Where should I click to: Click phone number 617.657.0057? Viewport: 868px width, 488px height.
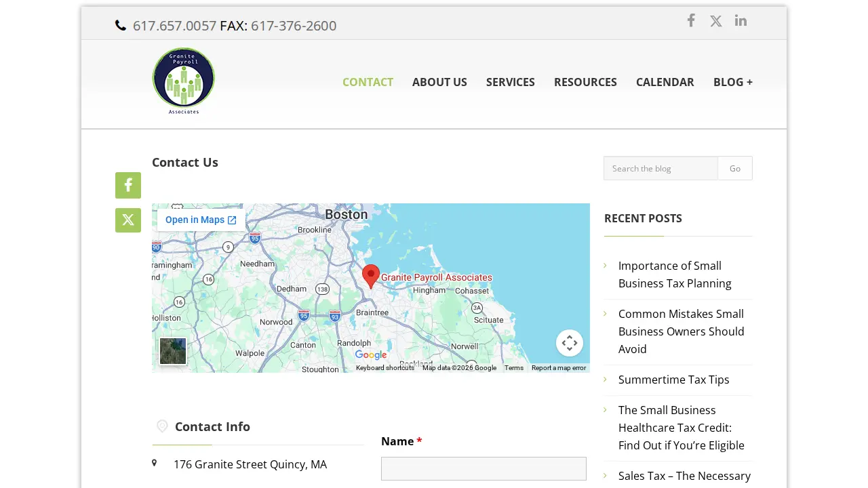coord(174,26)
